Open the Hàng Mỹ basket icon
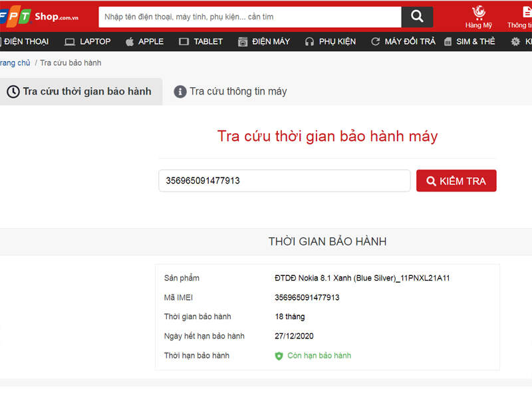 pos(478,13)
